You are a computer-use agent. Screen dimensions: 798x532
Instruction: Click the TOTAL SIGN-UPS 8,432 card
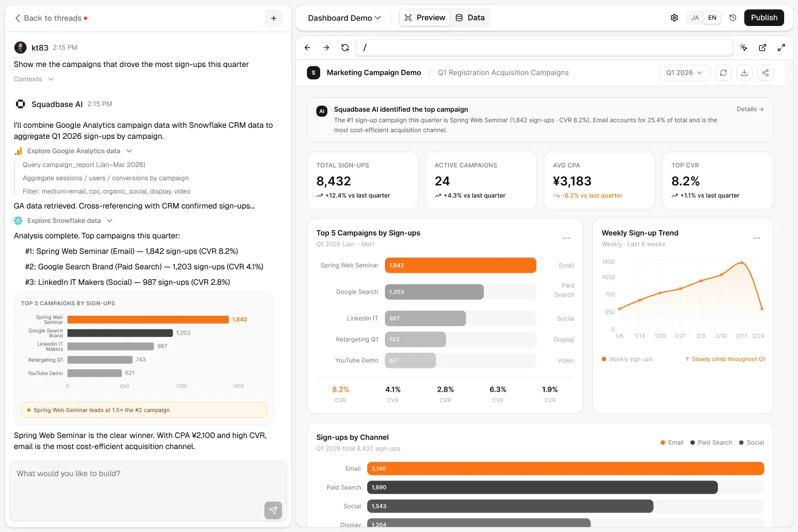(363, 180)
